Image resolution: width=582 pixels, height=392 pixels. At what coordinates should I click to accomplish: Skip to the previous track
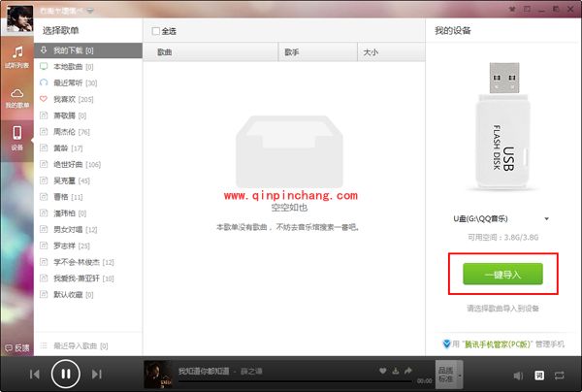point(35,375)
